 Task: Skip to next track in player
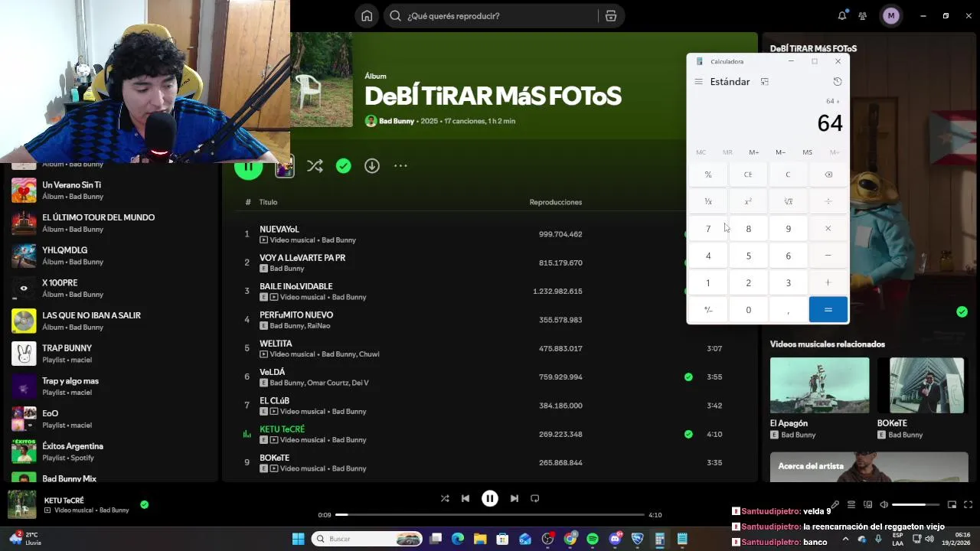(x=514, y=498)
